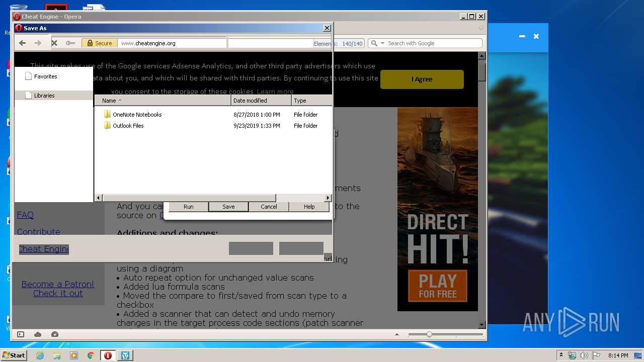The width and height of the screenshot is (644, 362).
Task: Click the browser forward arrow
Action: [38, 43]
